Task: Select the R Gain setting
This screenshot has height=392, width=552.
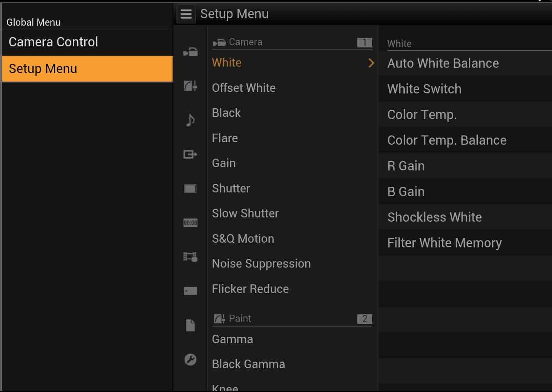Action: pyautogui.click(x=406, y=166)
